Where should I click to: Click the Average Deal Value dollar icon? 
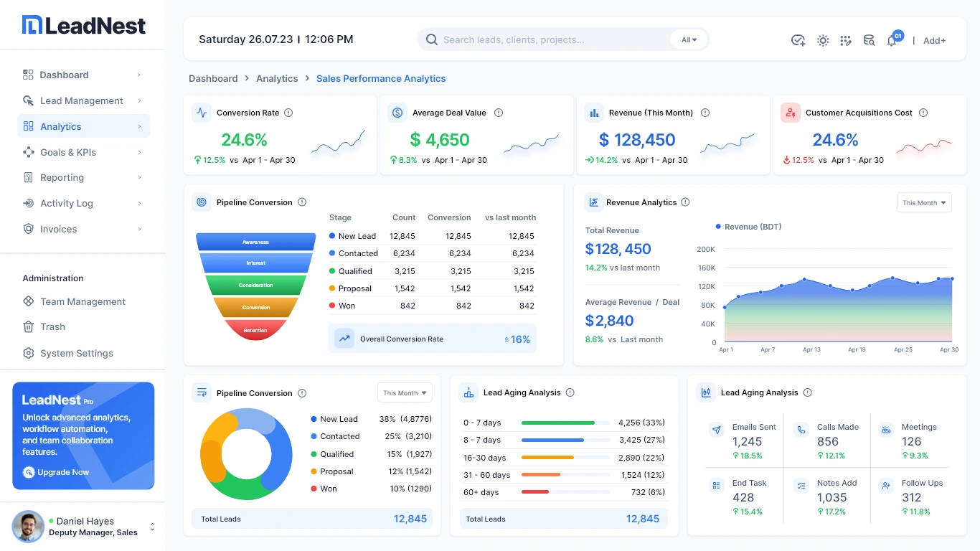(x=397, y=113)
